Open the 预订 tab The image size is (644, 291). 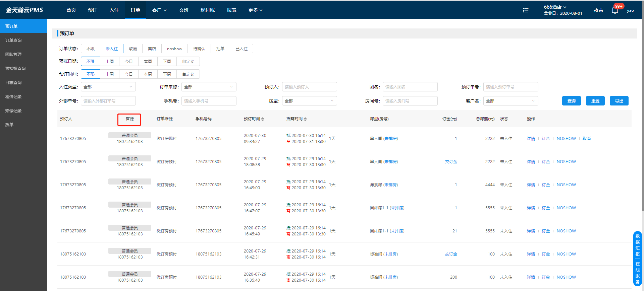click(x=93, y=10)
